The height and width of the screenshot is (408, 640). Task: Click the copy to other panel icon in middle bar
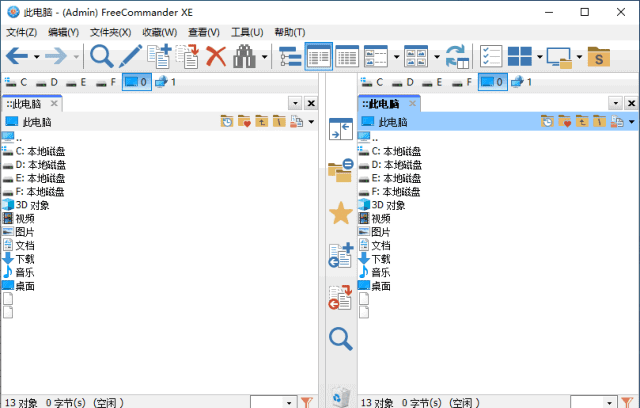[x=340, y=255]
